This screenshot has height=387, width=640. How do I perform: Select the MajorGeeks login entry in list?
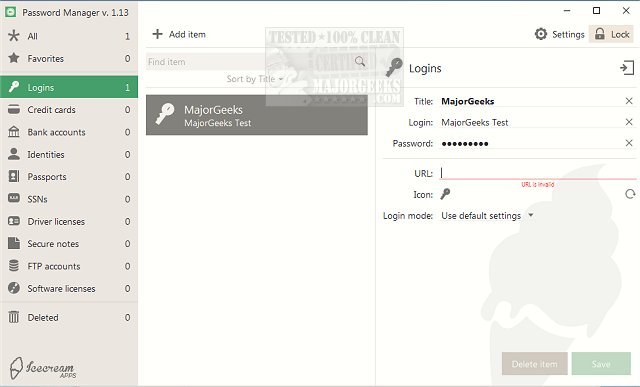(x=257, y=115)
